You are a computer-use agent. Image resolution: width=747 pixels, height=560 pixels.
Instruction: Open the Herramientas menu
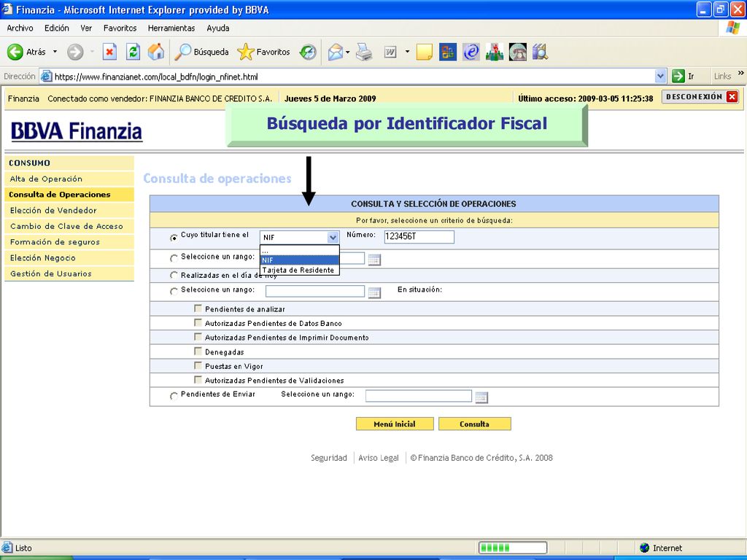coord(171,28)
